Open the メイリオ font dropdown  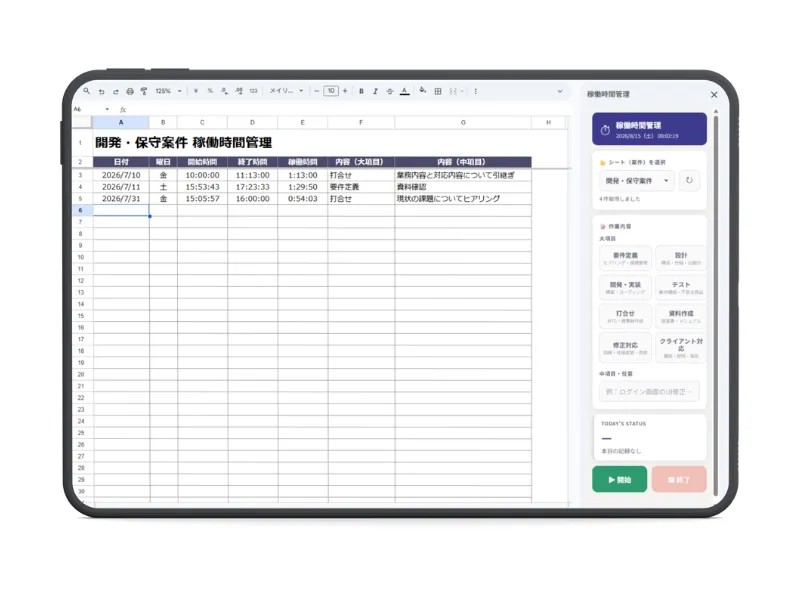click(286, 91)
